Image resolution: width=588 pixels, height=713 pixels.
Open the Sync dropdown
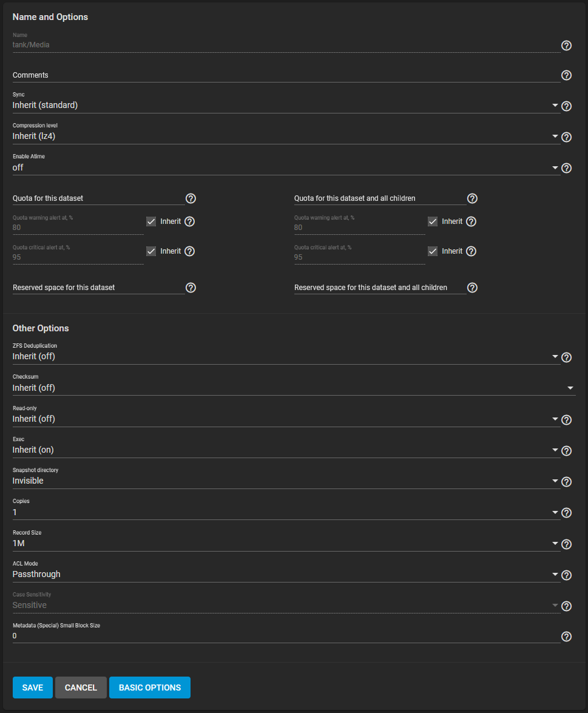pyautogui.click(x=285, y=106)
